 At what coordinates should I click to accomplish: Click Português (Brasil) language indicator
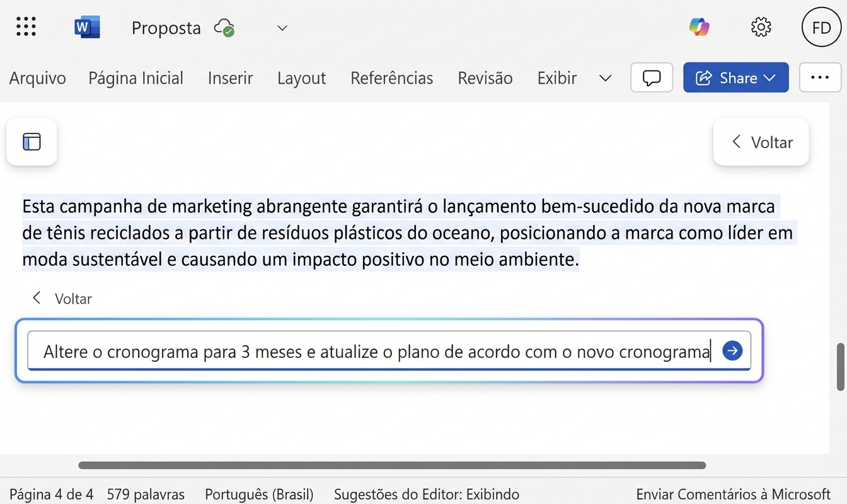click(259, 494)
